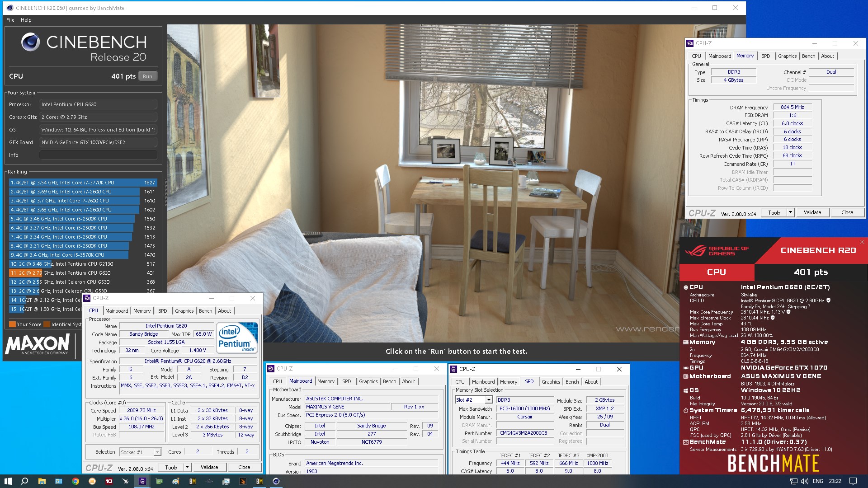The height and width of the screenshot is (488, 868).
Task: Open the Paint palette taskbar icon
Action: click(x=176, y=481)
